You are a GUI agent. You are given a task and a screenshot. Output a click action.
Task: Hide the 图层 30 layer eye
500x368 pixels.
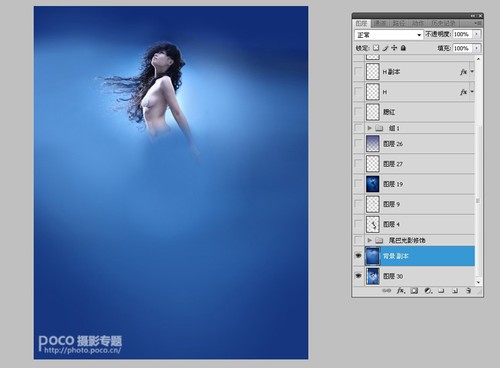[358, 276]
